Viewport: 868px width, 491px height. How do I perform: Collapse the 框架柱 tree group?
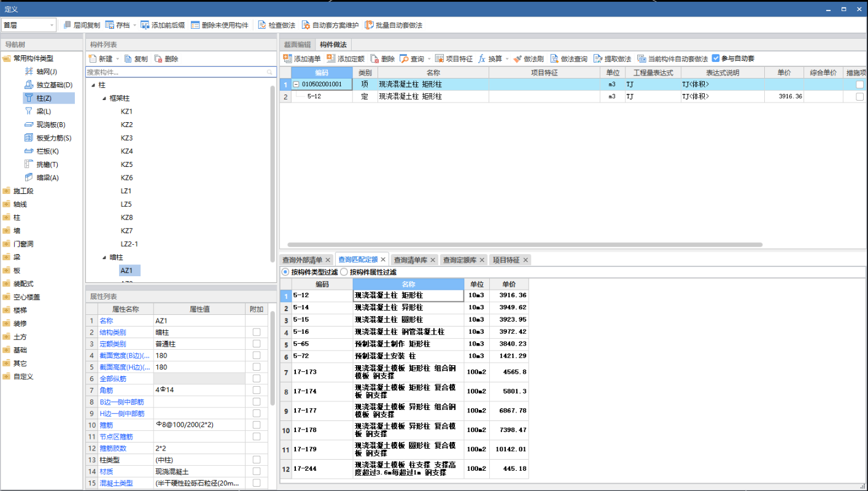coord(104,98)
